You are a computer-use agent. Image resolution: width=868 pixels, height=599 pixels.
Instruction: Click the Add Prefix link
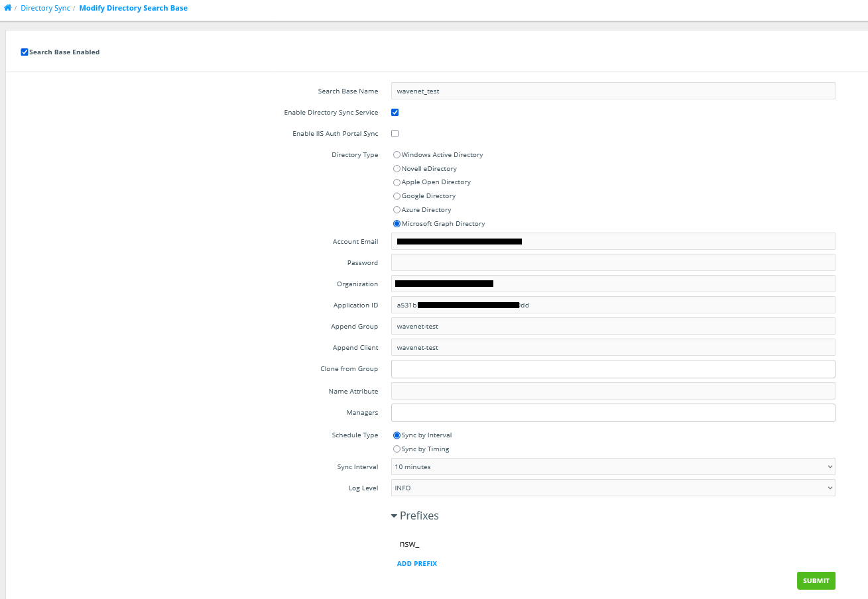coord(416,563)
